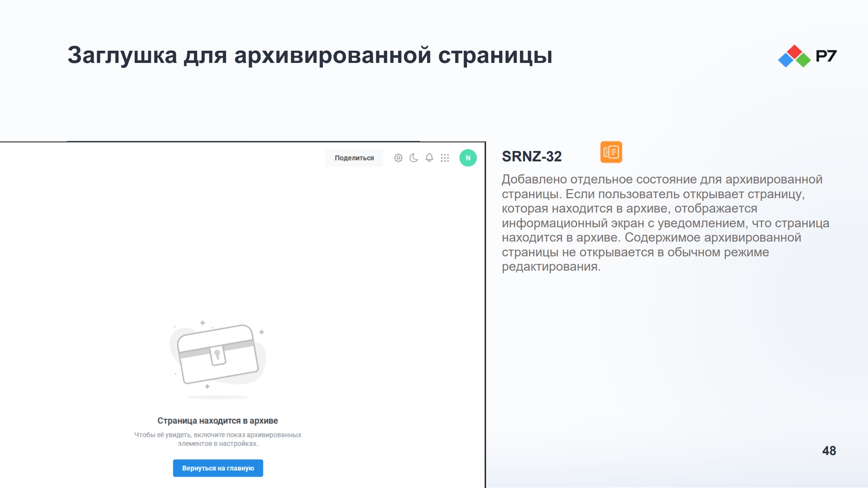The width and height of the screenshot is (868, 488).
Task: Click the red diamond in P7 logo
Action: [x=794, y=52]
